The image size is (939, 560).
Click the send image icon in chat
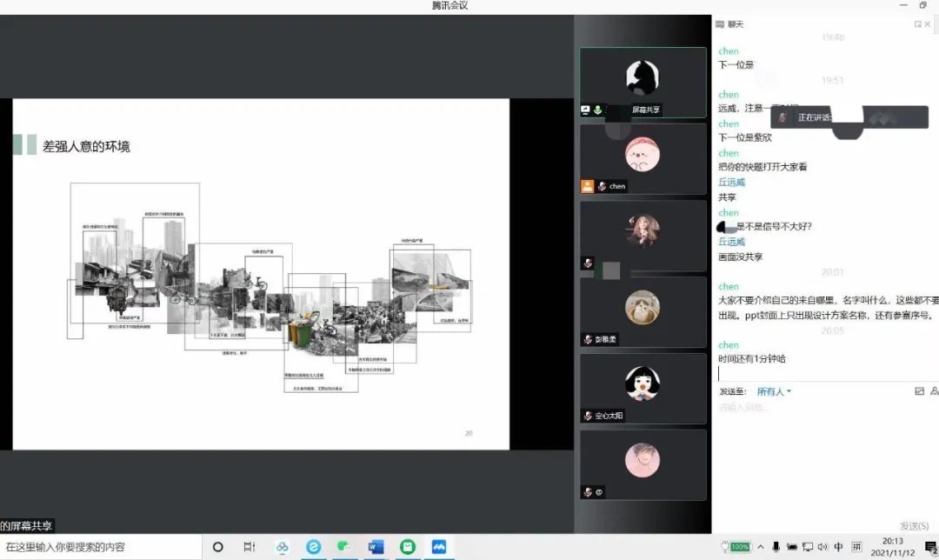point(919,391)
